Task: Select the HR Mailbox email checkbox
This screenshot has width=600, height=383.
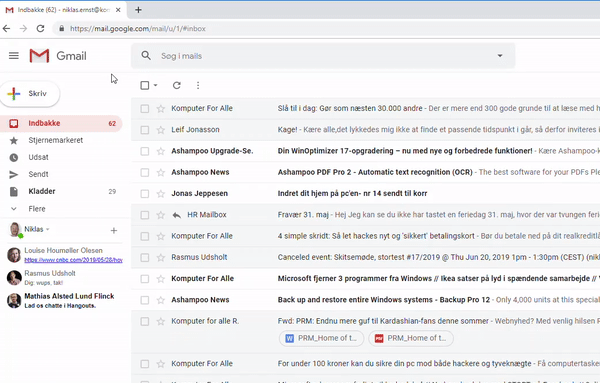Action: 145,215
